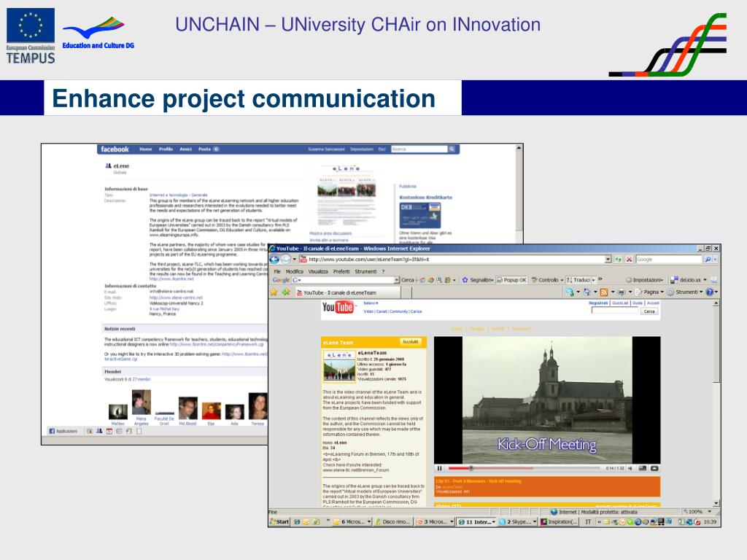Image resolution: width=747 pixels, height=560 pixels.
Task: Click the del.icio.us toolbar icon
Action: coord(674,280)
